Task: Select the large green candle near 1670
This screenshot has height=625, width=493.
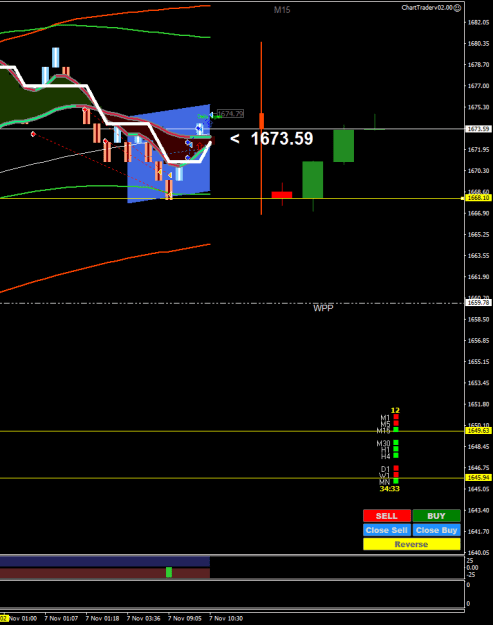Action: 312,180
